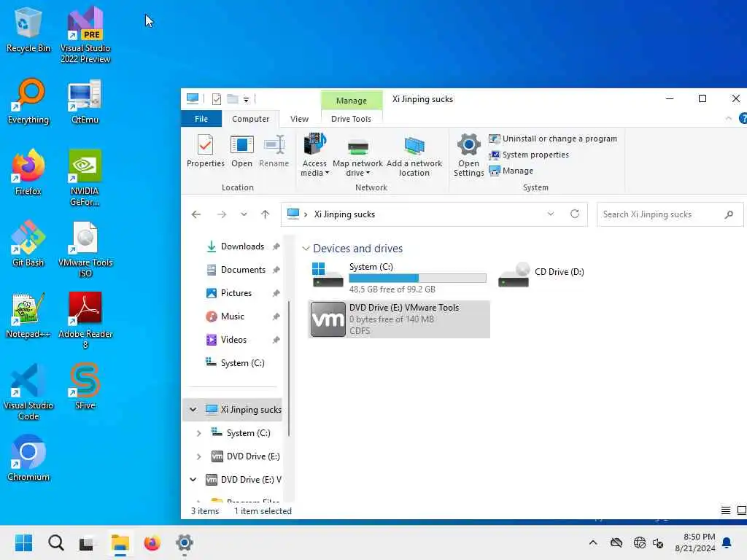Screen dimensions: 747x560
Task: Select the Notepad++ desktop shortcut
Action: click(28, 316)
